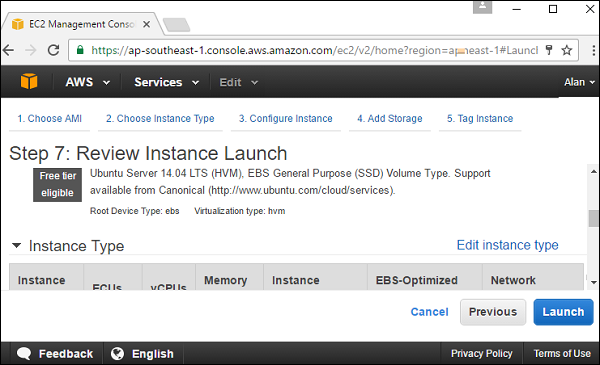This screenshot has height=365, width=600.
Task: Open a new browser tab
Action: coord(176,25)
